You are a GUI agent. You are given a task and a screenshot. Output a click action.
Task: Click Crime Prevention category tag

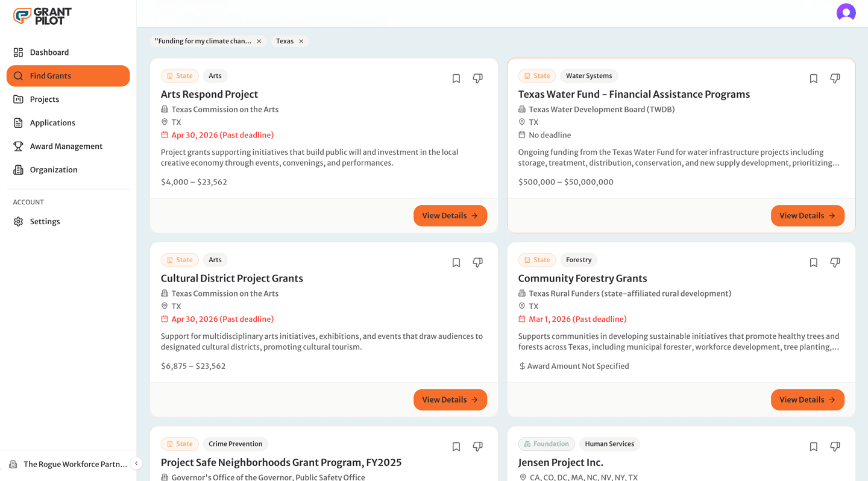[x=236, y=444]
